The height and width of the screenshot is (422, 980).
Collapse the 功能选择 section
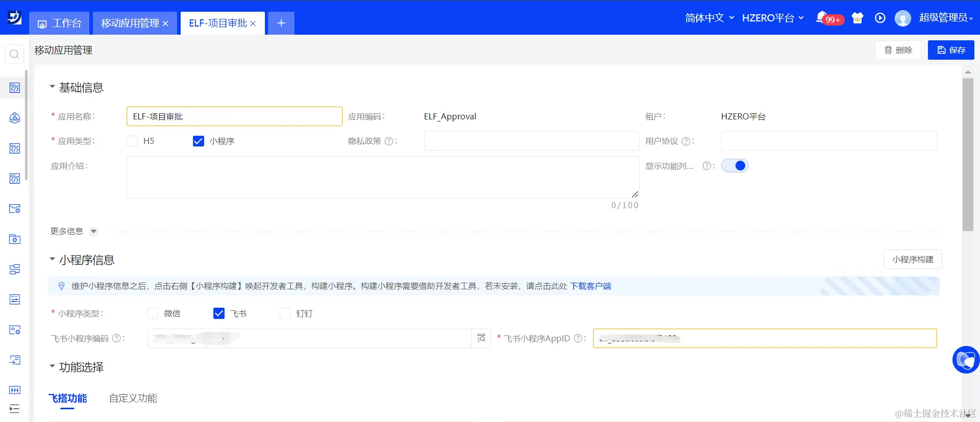(x=52, y=366)
